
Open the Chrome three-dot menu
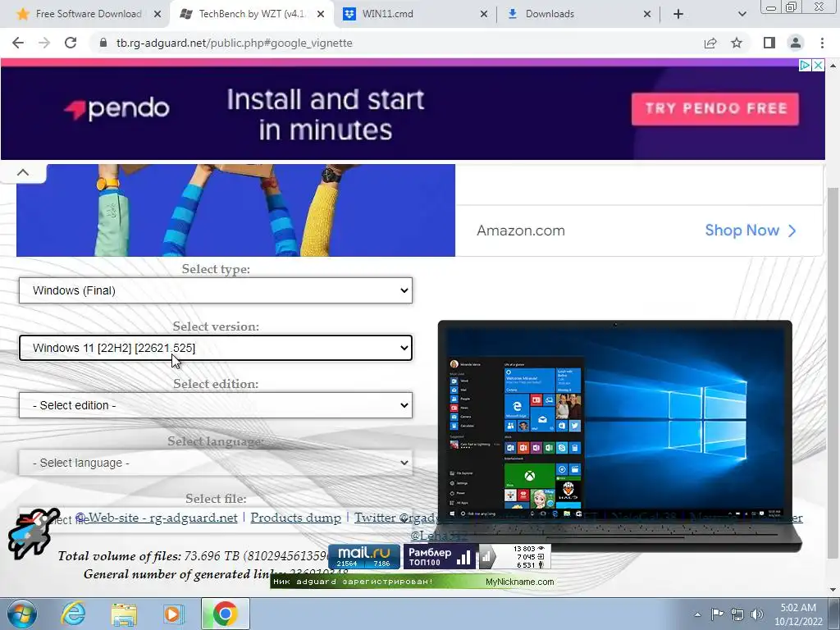822,43
